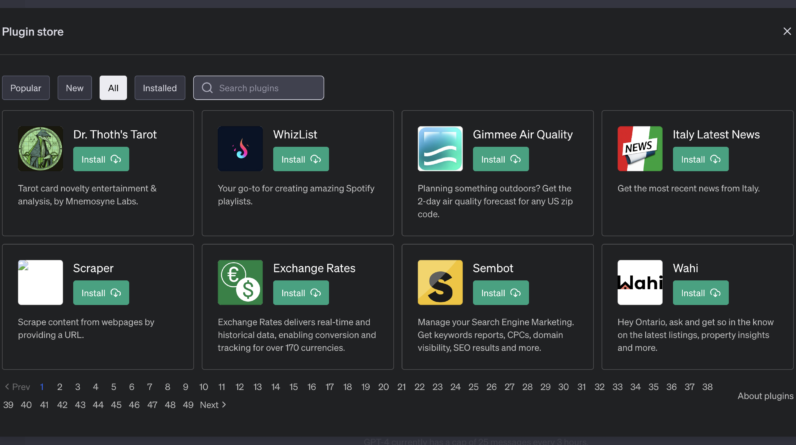Click the WhizList flame logo icon
The image size is (796, 445).
click(240, 149)
